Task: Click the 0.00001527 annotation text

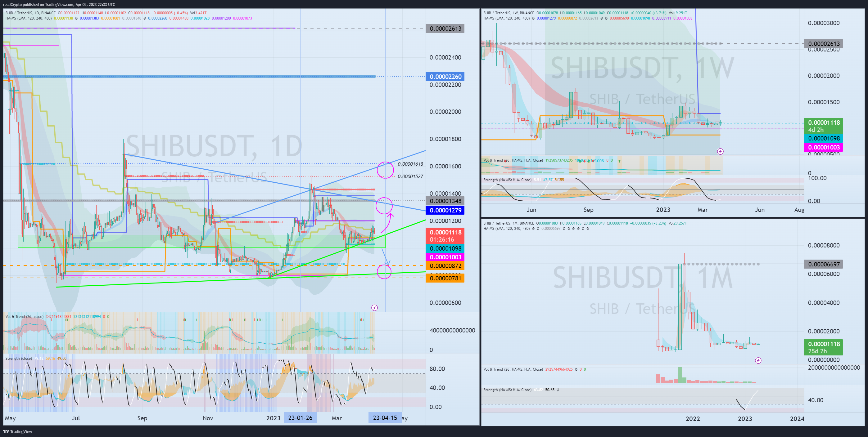Action: coord(410,176)
